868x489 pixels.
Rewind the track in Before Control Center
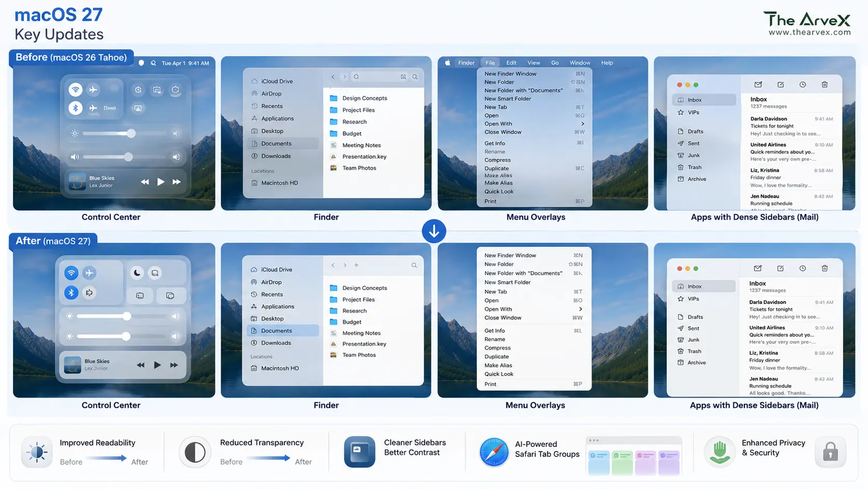[145, 182]
